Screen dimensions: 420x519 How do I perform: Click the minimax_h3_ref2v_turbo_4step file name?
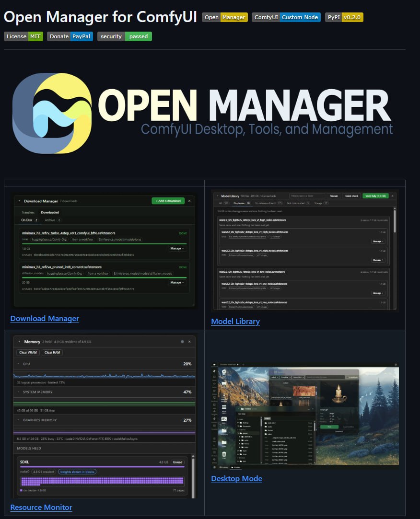point(69,233)
